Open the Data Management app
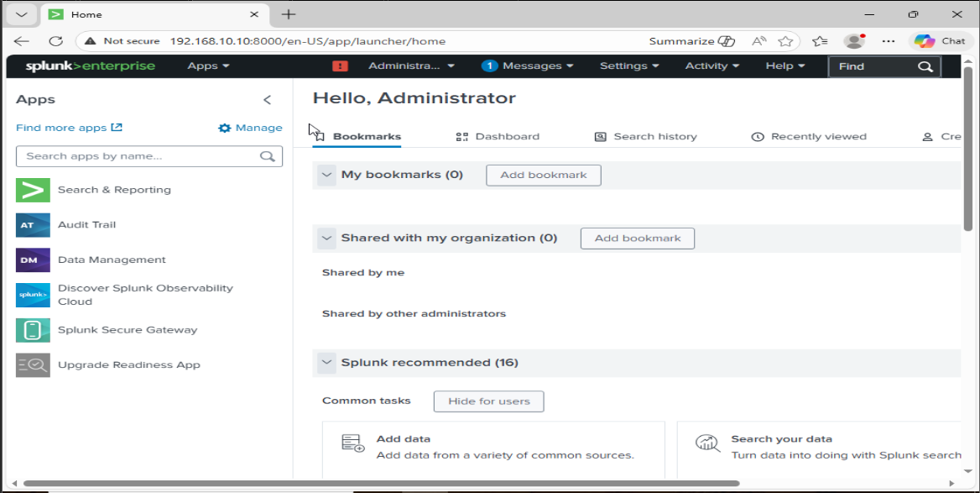 (x=111, y=260)
